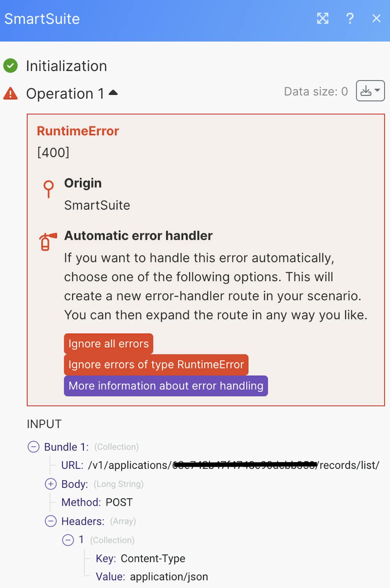This screenshot has height=588, width=390.
Task: Click the fire extinguisher error handler icon
Action: pyautogui.click(x=47, y=241)
